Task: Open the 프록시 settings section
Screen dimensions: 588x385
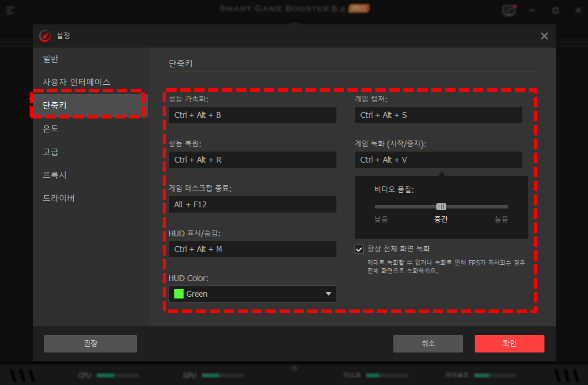Action: tap(55, 175)
